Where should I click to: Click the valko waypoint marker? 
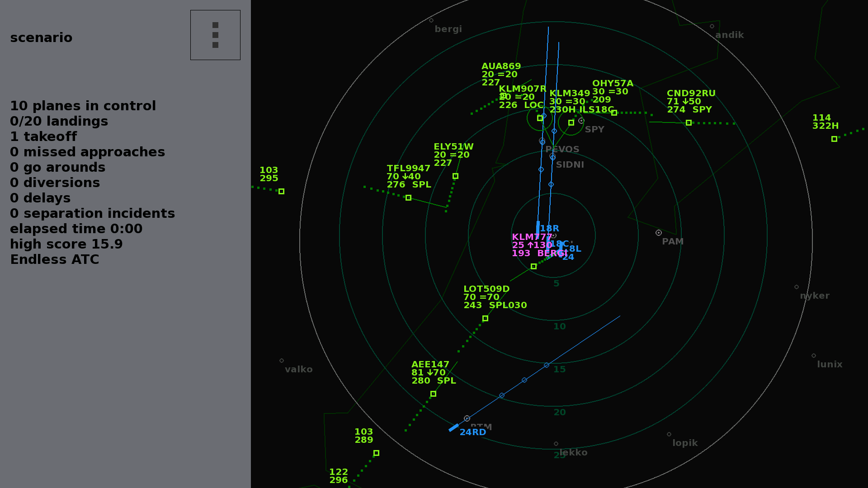(282, 361)
